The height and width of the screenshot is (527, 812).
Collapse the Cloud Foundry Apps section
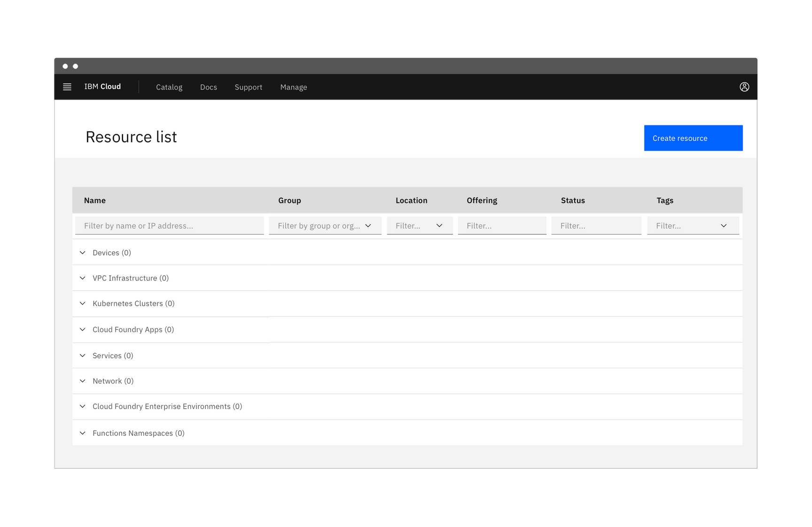point(83,329)
